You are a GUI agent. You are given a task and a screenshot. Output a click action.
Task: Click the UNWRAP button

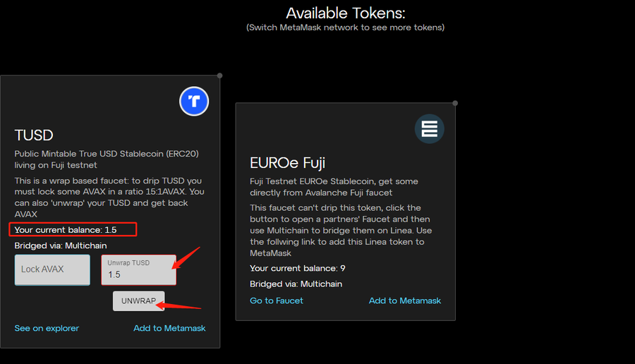(x=138, y=301)
